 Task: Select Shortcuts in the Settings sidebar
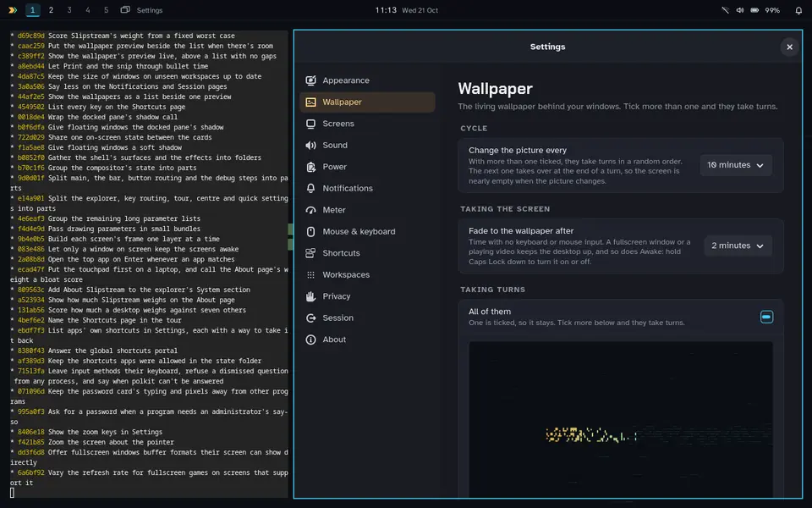367,253
